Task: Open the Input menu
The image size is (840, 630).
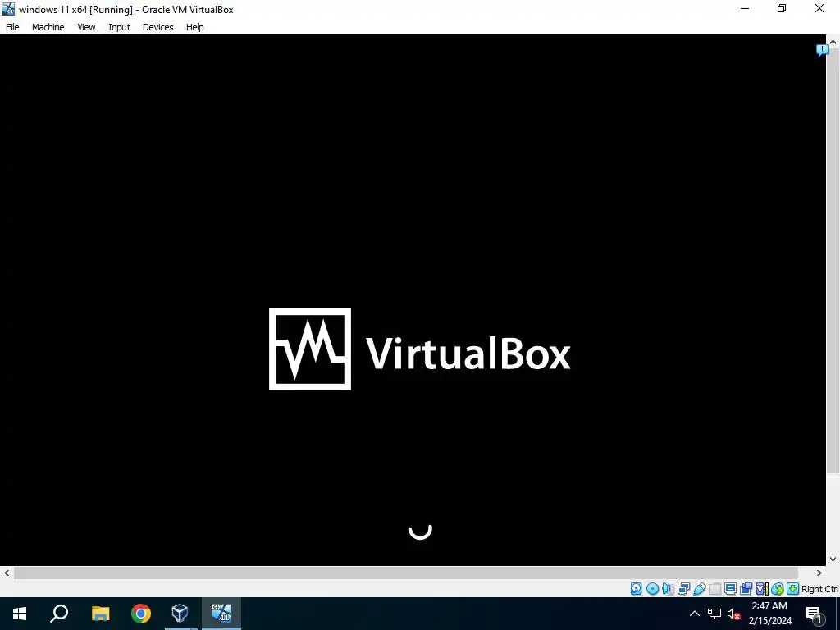Action: pos(119,27)
